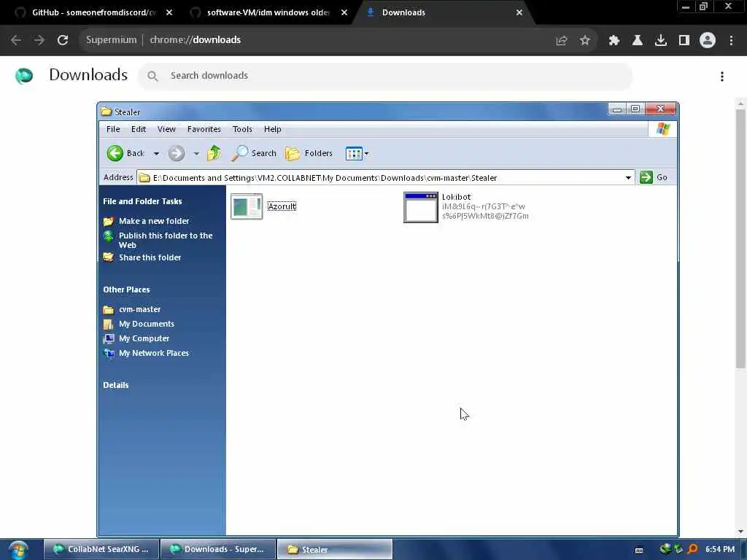Image resolution: width=747 pixels, height=560 pixels.
Task: Expand the Details section
Action: (x=116, y=385)
